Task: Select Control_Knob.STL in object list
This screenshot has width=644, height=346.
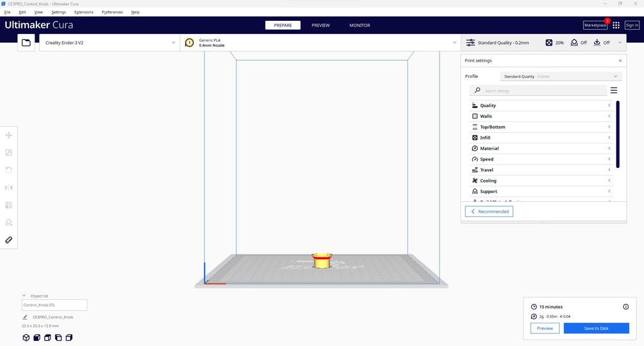Action: click(54, 305)
